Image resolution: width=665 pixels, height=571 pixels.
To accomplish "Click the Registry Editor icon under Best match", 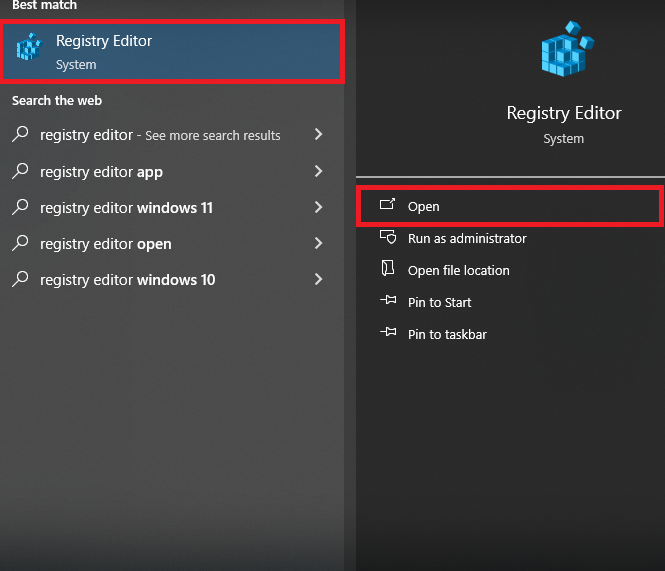I will click(29, 49).
